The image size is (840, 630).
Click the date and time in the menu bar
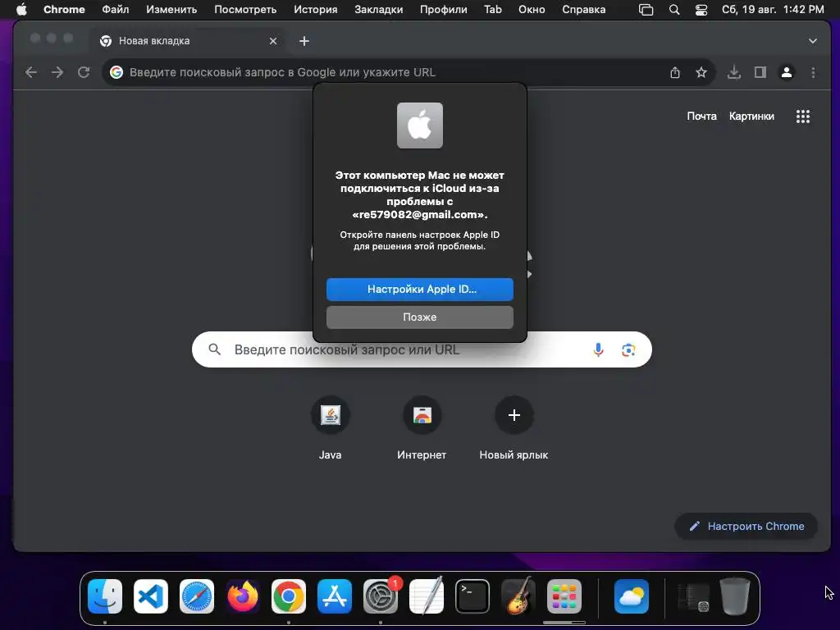pos(773,10)
